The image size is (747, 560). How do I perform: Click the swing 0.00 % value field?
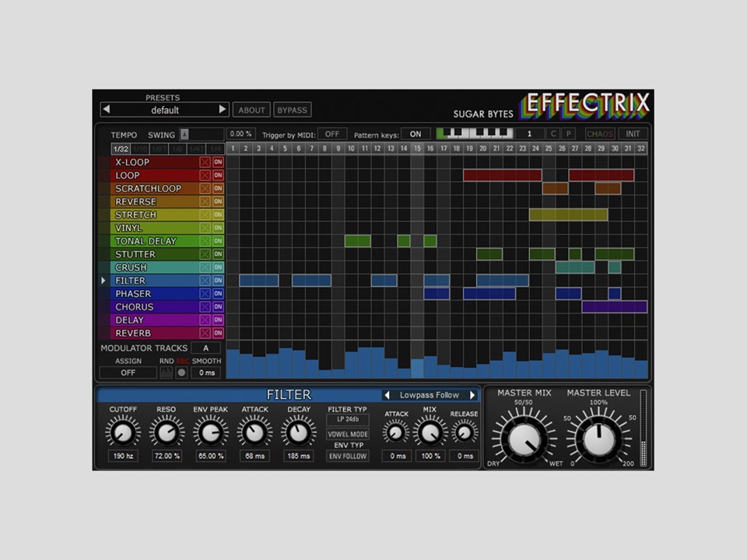pyautogui.click(x=240, y=134)
